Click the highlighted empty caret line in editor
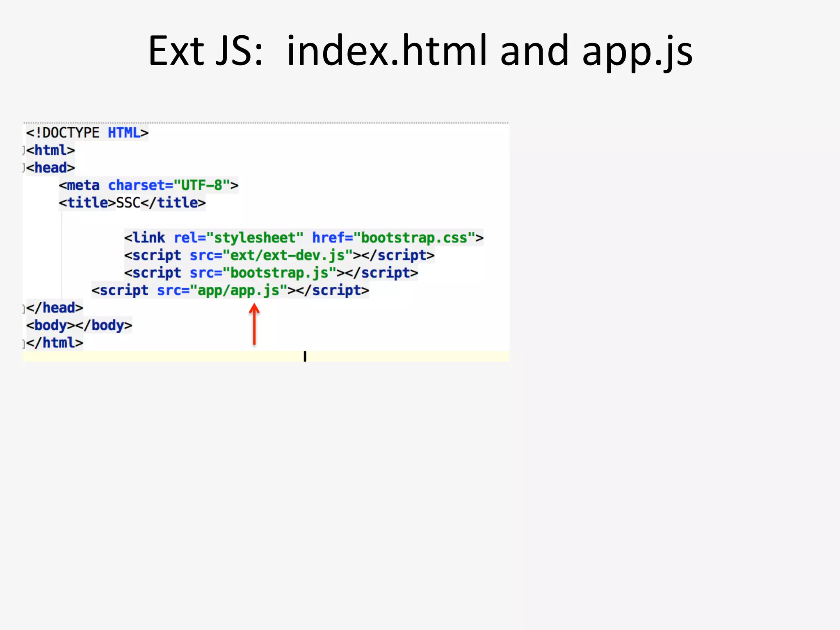Screen dimensions: 840x630 click(266, 356)
